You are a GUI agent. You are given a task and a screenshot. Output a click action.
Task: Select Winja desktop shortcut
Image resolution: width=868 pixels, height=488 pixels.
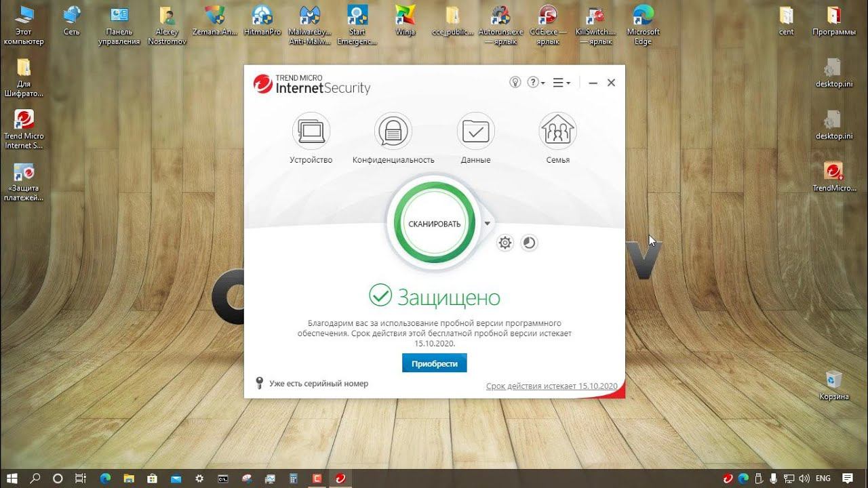[x=405, y=20]
